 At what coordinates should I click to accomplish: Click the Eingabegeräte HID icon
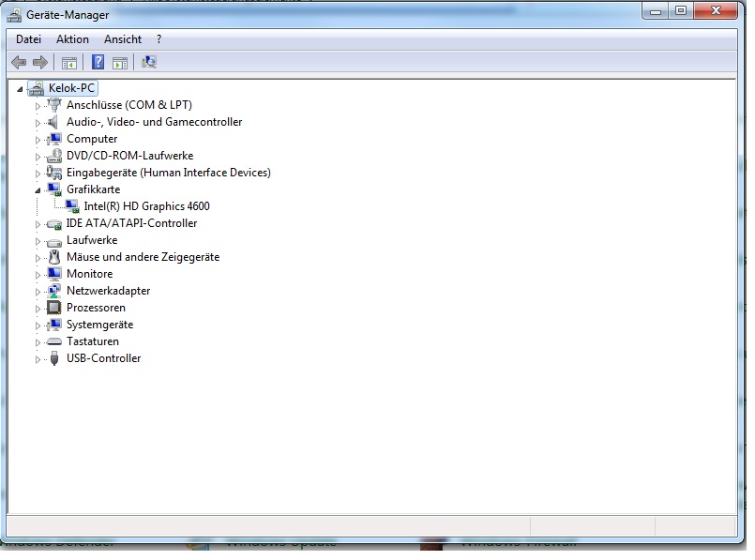click(x=54, y=173)
